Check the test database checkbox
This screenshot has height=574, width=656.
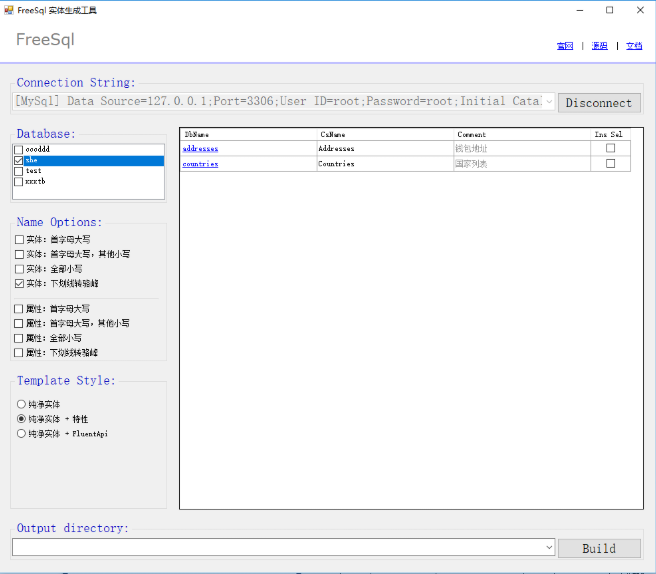tap(18, 171)
